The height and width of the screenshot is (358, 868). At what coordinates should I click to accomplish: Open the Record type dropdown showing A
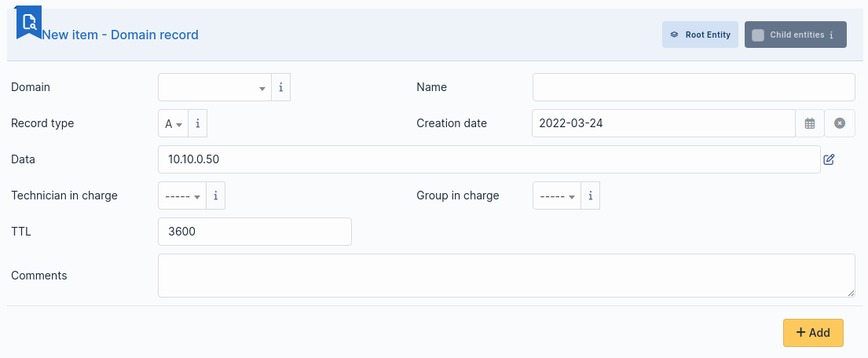[x=174, y=123]
